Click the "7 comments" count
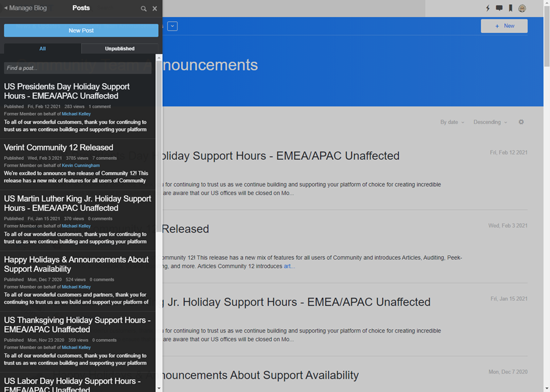 105,158
